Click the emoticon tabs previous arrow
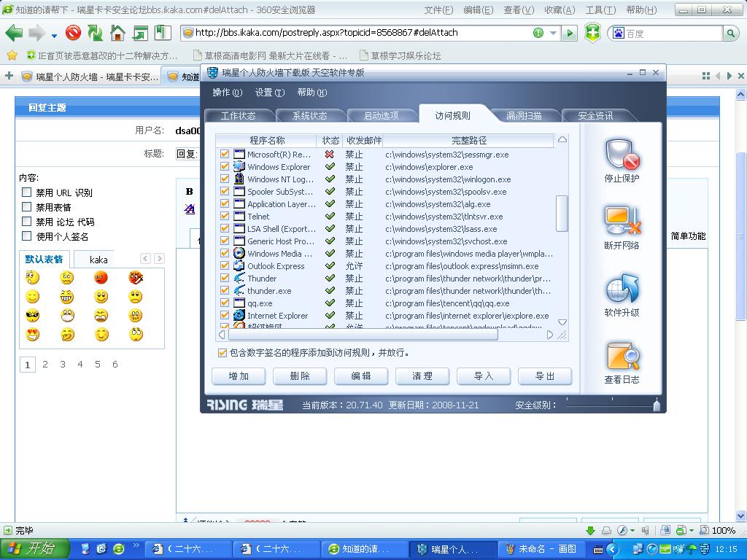 pos(145,259)
